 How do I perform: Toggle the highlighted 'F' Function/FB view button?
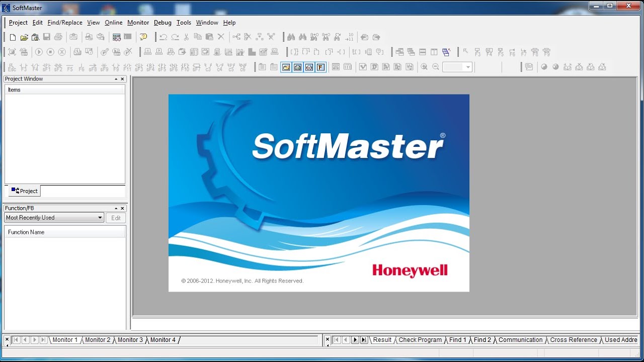[320, 67]
